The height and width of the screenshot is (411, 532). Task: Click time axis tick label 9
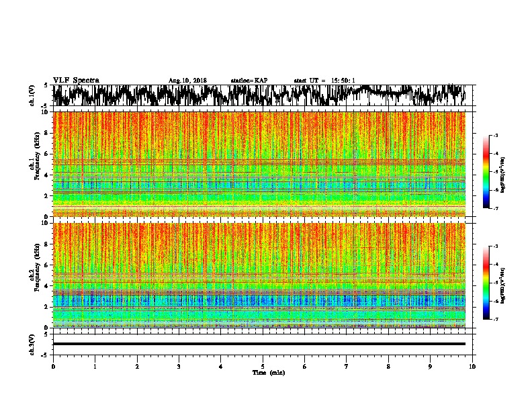430,367
